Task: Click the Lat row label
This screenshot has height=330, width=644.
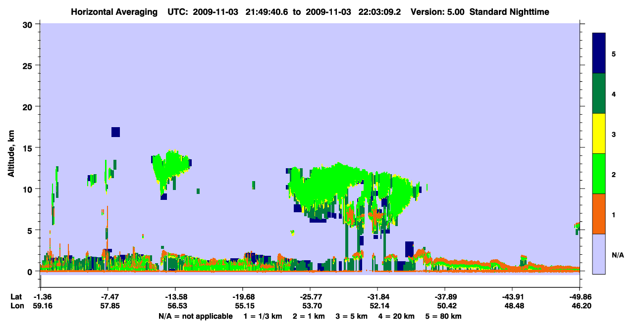Action: point(16,297)
